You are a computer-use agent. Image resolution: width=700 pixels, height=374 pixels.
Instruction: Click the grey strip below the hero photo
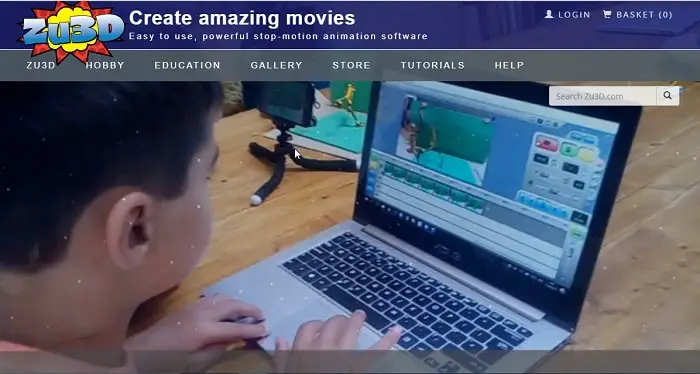coord(350,362)
